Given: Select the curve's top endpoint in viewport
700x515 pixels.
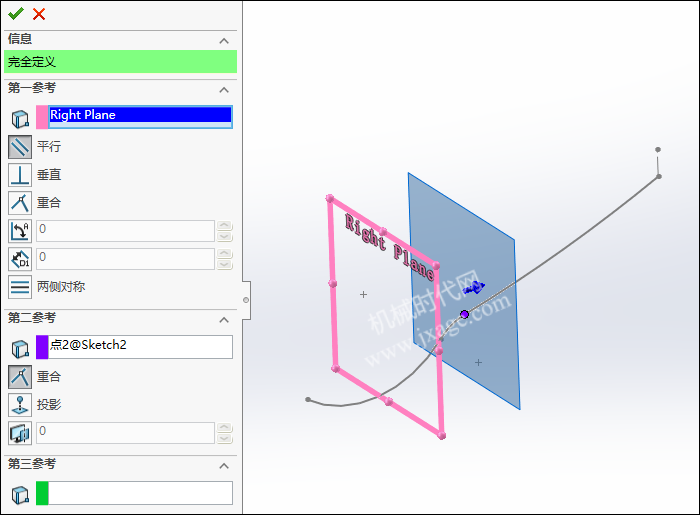Looking at the screenshot, I should point(658,150).
